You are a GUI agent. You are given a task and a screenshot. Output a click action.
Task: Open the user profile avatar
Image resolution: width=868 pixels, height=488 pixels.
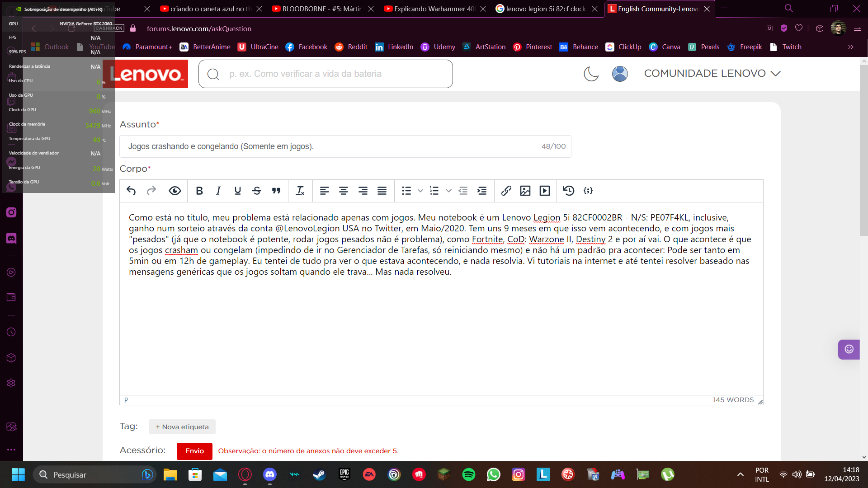click(620, 74)
